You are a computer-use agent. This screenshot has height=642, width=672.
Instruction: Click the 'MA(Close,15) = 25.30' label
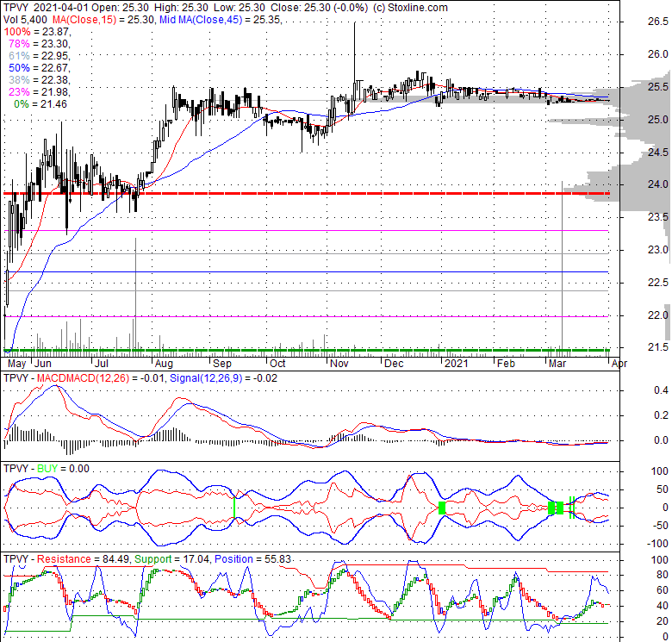click(x=103, y=19)
